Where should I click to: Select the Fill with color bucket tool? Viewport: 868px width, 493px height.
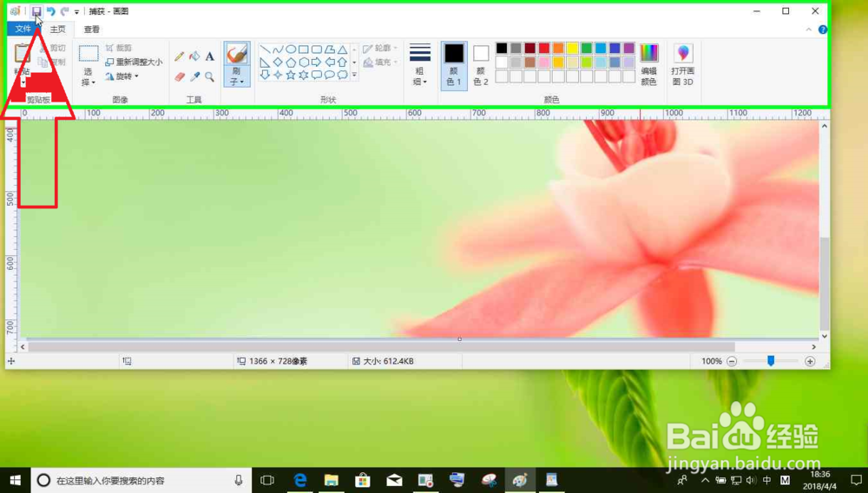click(194, 56)
